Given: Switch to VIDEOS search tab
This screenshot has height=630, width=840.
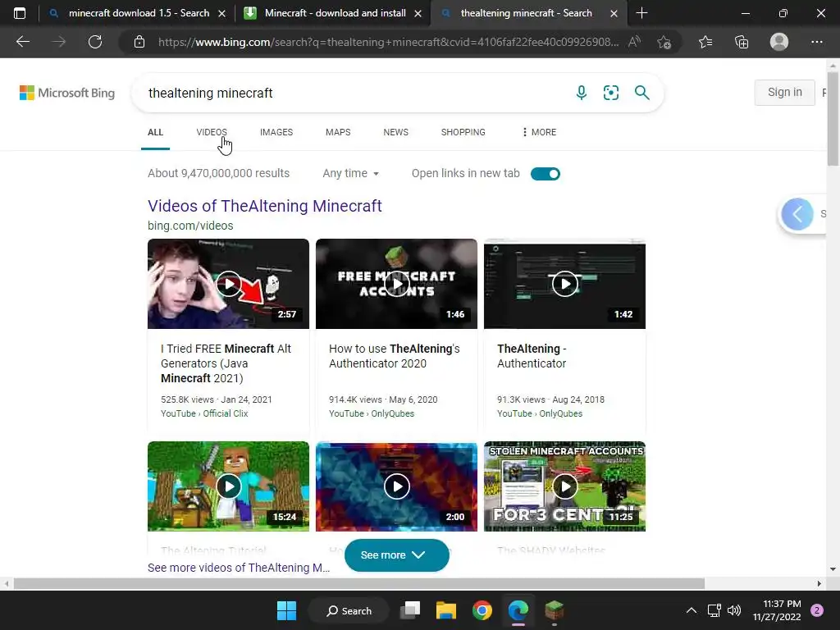Looking at the screenshot, I should tap(212, 132).
